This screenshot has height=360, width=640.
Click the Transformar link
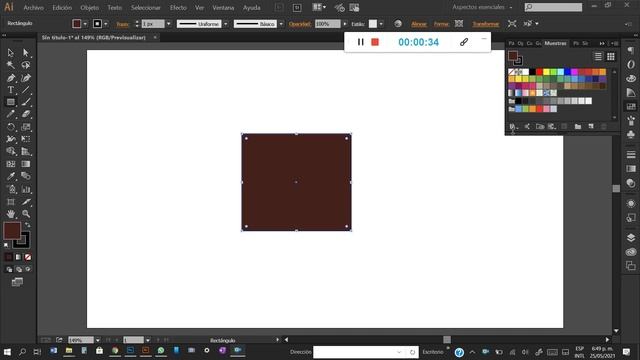486,24
